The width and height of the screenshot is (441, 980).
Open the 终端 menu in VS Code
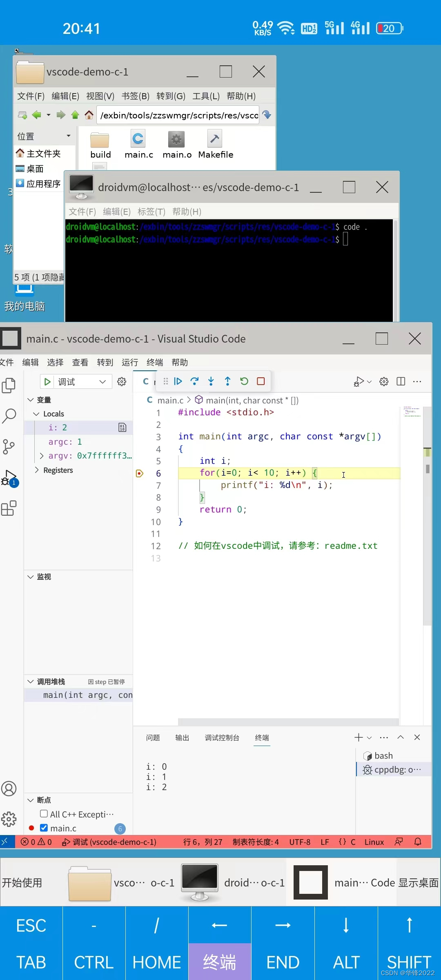[155, 362]
